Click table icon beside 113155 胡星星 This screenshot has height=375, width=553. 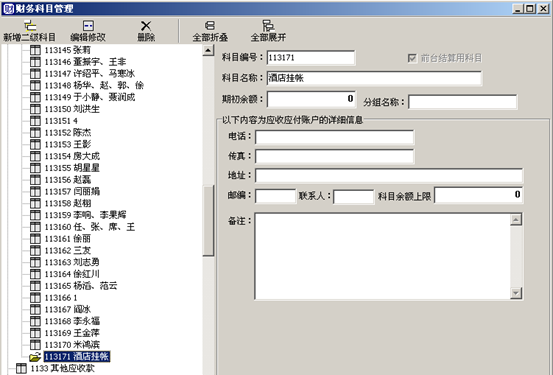pos(35,168)
